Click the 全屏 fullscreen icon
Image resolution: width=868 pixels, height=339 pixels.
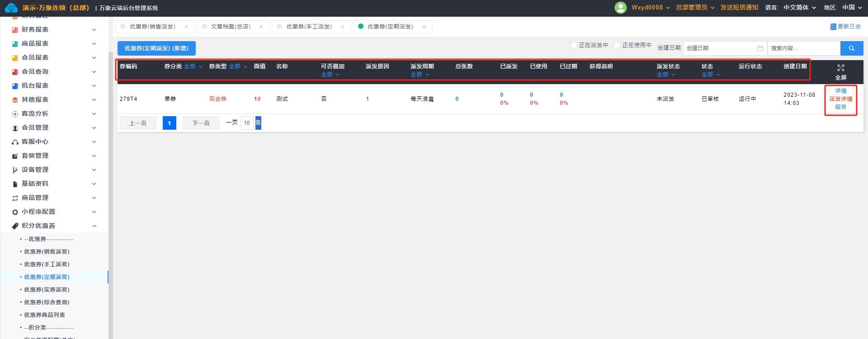841,68
